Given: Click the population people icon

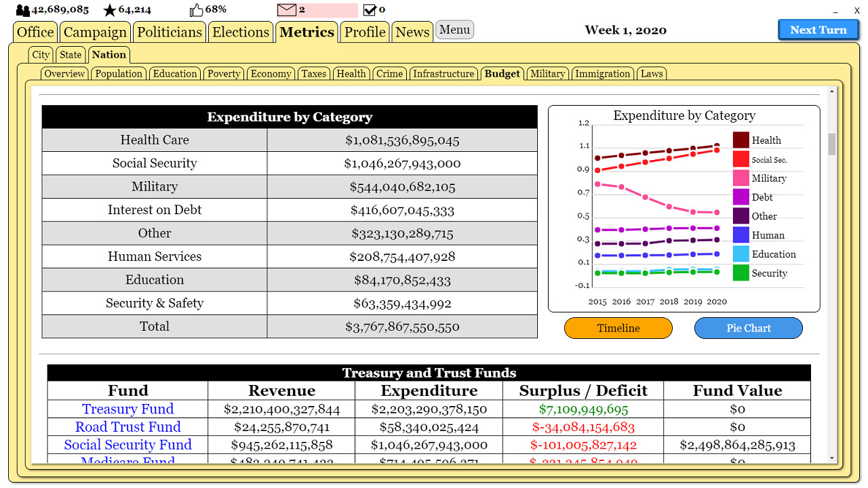Looking at the screenshot, I should 23,10.
